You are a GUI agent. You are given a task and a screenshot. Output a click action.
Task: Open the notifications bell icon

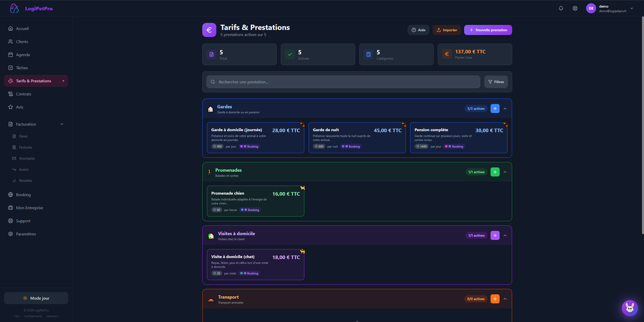point(561,8)
